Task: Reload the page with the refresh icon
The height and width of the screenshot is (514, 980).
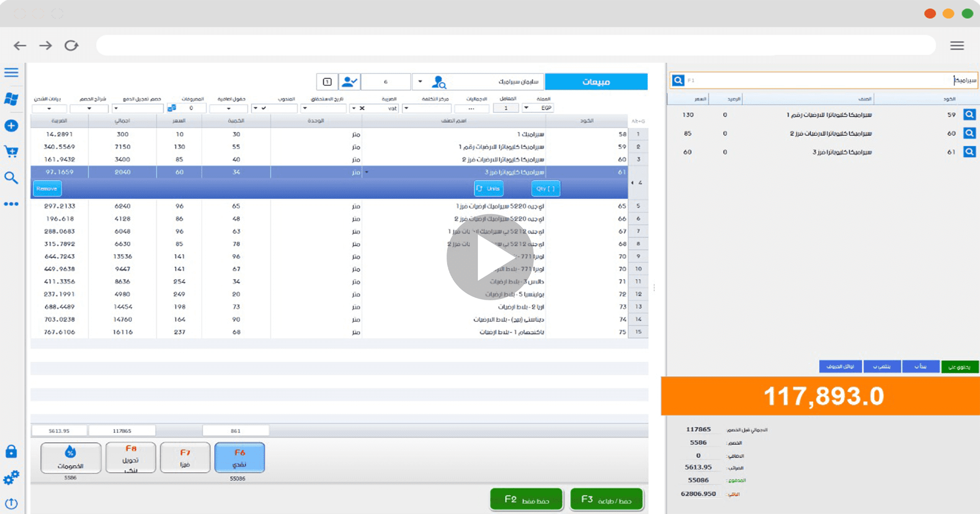Action: click(x=71, y=45)
